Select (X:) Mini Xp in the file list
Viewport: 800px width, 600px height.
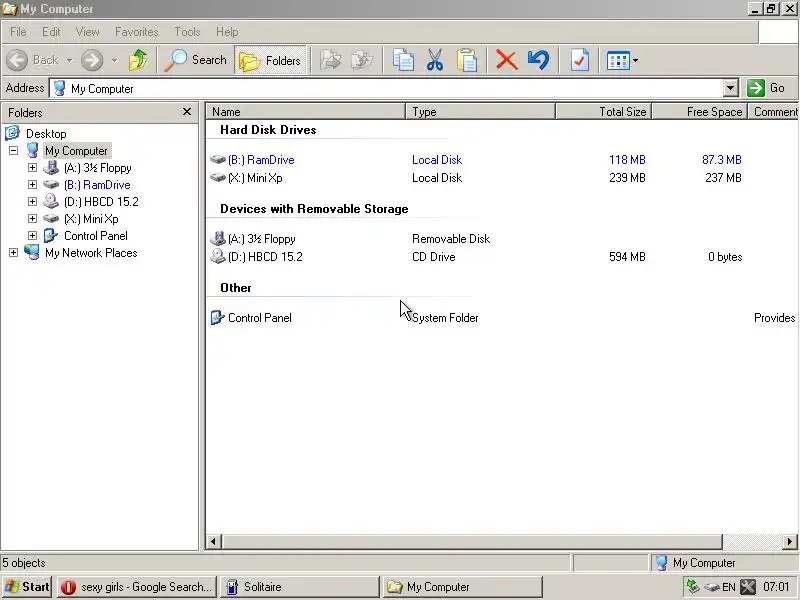point(255,178)
